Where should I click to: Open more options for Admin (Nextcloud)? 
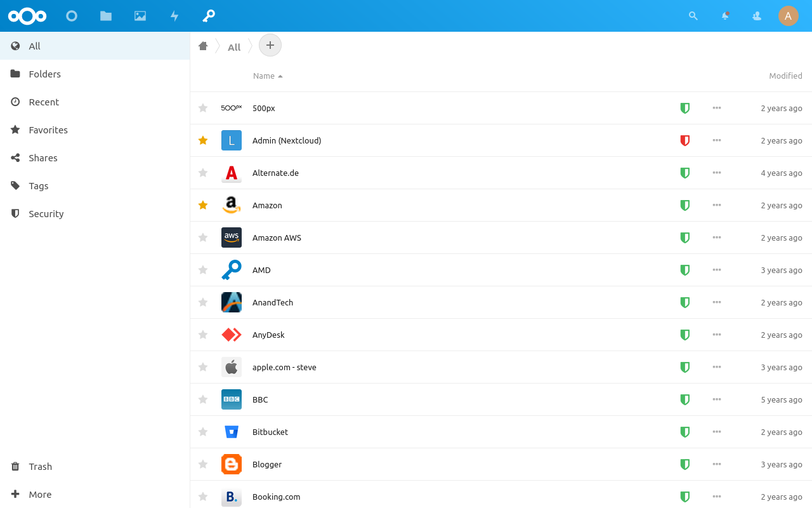point(717,140)
